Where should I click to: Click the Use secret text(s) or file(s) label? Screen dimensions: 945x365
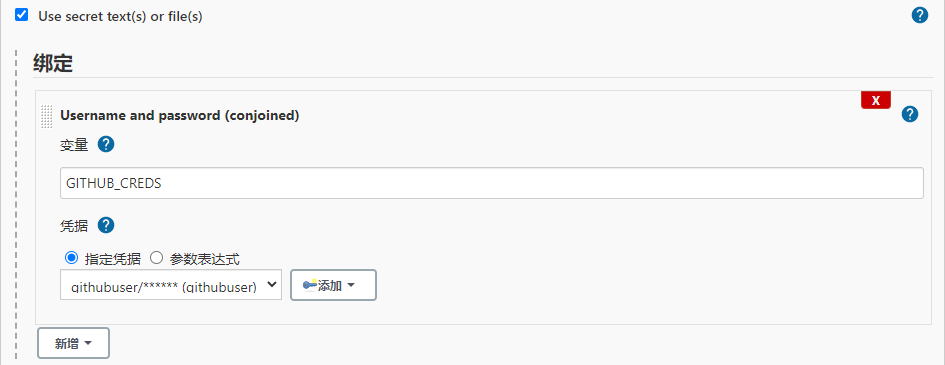[x=121, y=16]
